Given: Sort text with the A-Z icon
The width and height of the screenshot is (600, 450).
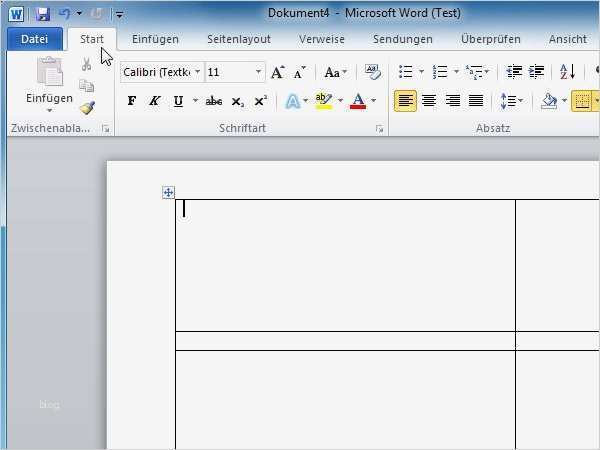Looking at the screenshot, I should coord(567,72).
